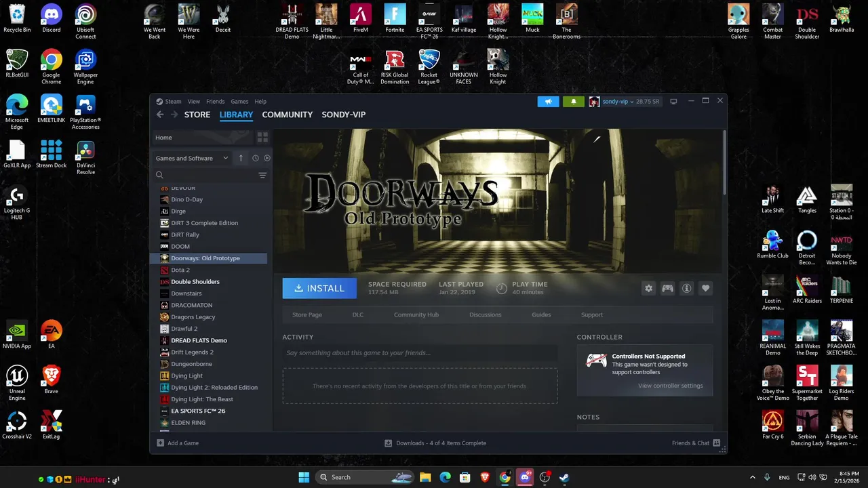Open the SONDY-VIP profile tab
The width and height of the screenshot is (868, 488).
344,115
